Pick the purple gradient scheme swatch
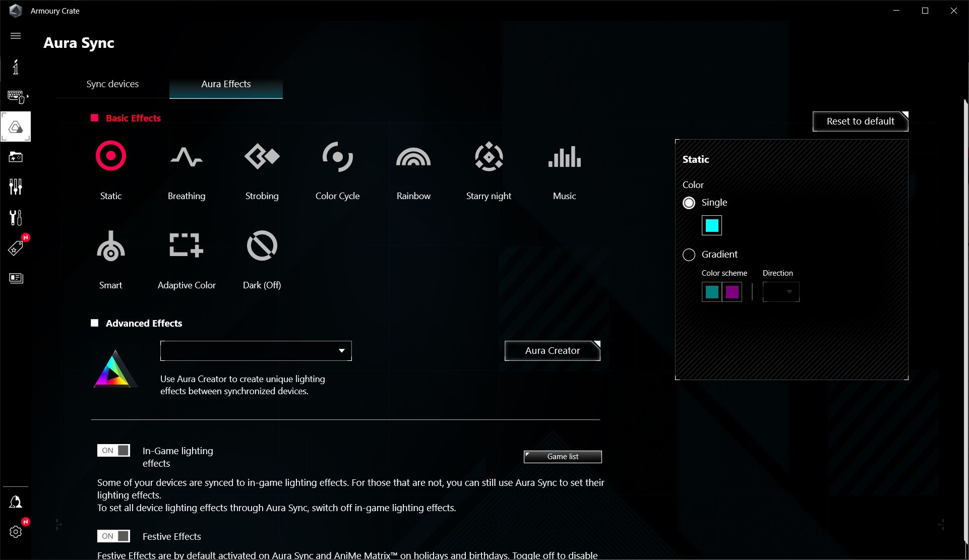Image resolution: width=969 pixels, height=560 pixels. click(x=732, y=292)
